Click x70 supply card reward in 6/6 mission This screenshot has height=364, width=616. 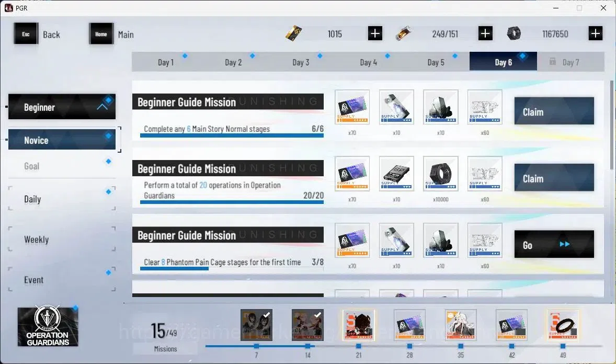tap(352, 107)
